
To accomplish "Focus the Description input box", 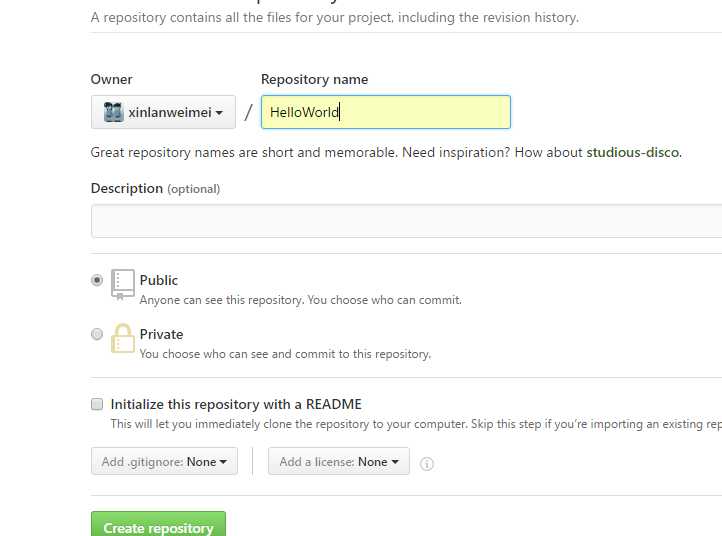I will coord(407,221).
